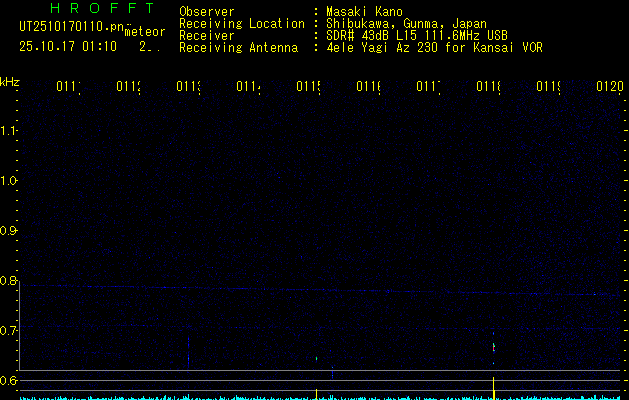Select the 0118 time marker
Screen dimensions: 629x400
coord(488,88)
